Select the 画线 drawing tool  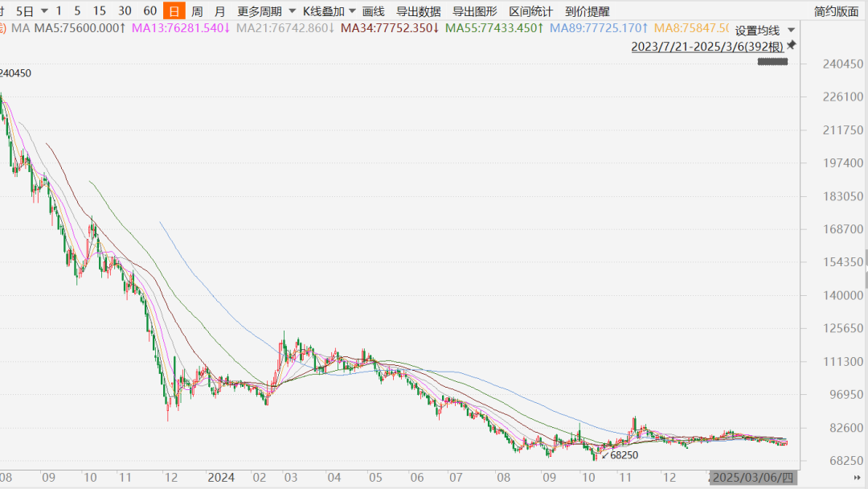(373, 11)
